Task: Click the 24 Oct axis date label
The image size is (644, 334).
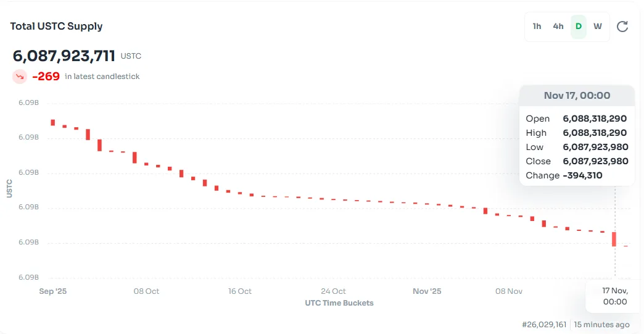Action: point(333,291)
